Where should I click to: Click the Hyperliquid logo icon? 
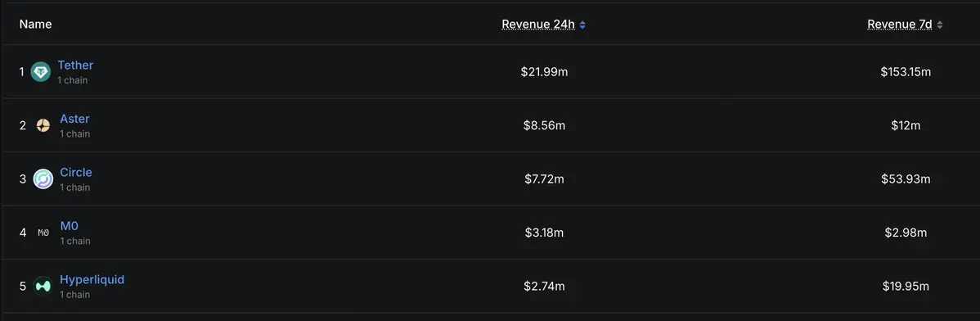43,286
